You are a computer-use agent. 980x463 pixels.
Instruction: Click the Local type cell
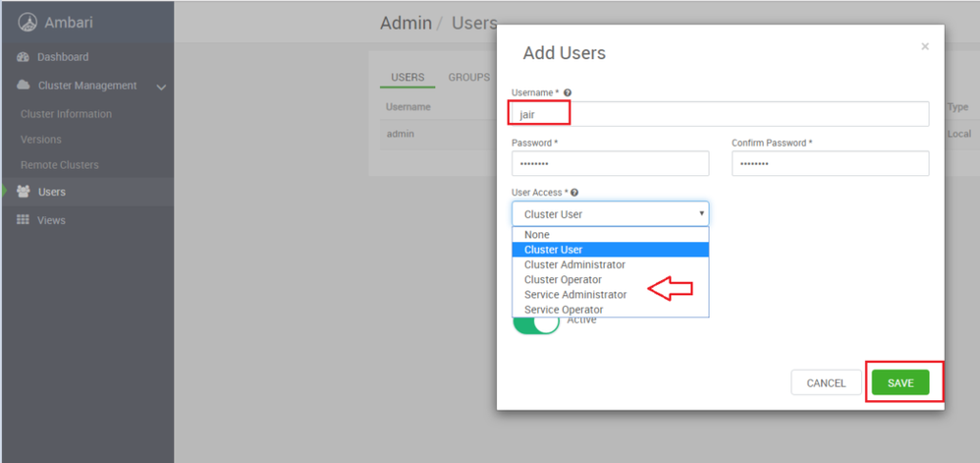point(959,134)
